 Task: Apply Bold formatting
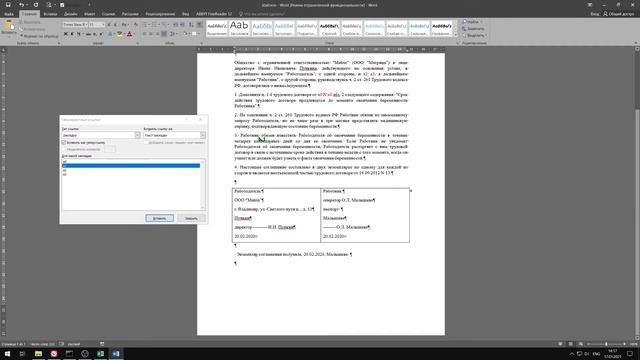66,34
